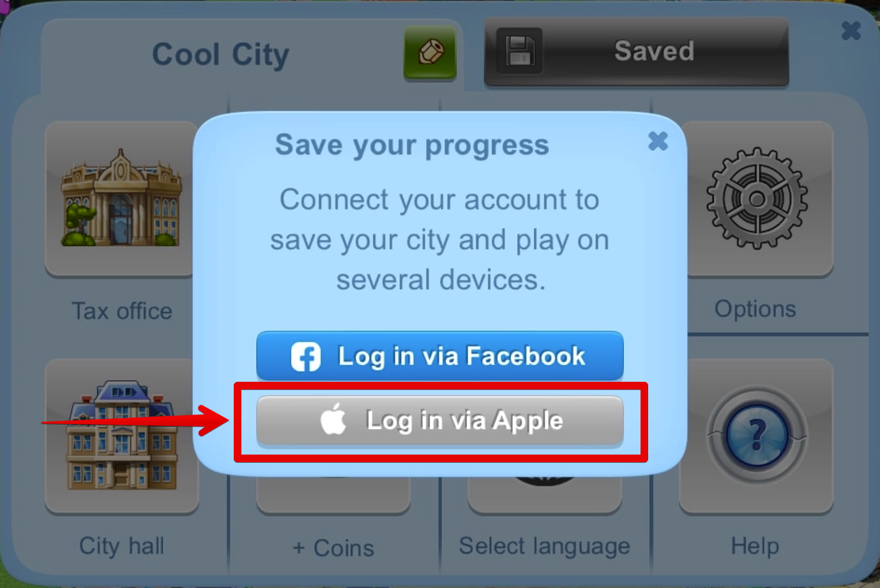Viewport: 880px width, 588px height.
Task: Tap the City hall label
Action: tap(122, 547)
